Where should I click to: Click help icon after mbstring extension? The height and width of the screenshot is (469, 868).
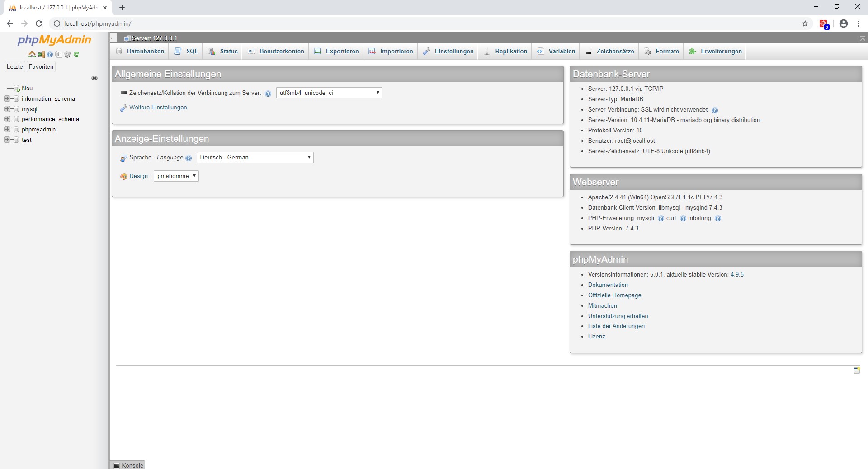coord(718,219)
